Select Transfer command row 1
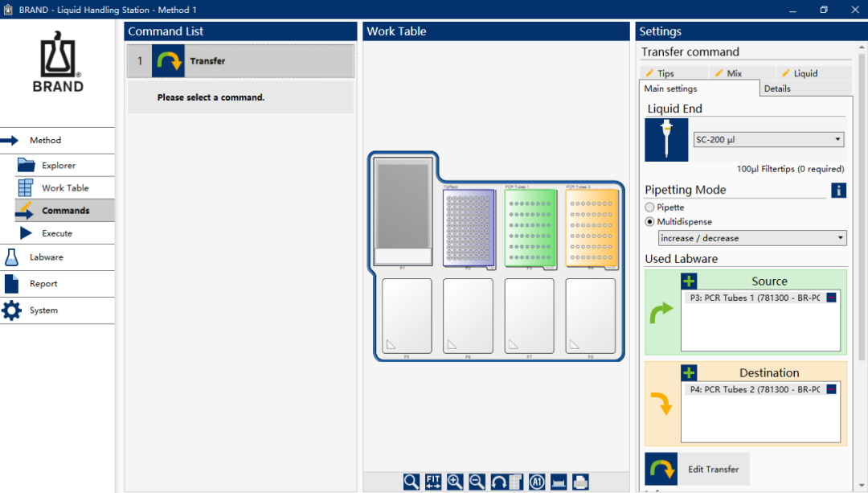 coord(241,61)
